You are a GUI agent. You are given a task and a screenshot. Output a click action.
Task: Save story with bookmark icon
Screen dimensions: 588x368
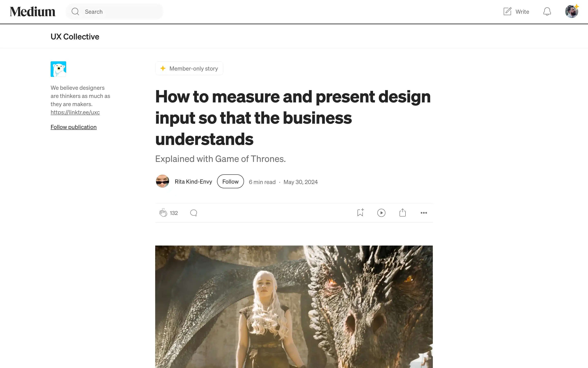coord(360,212)
